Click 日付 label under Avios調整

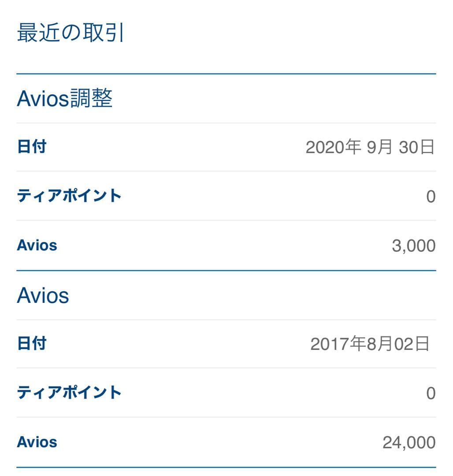(x=31, y=147)
